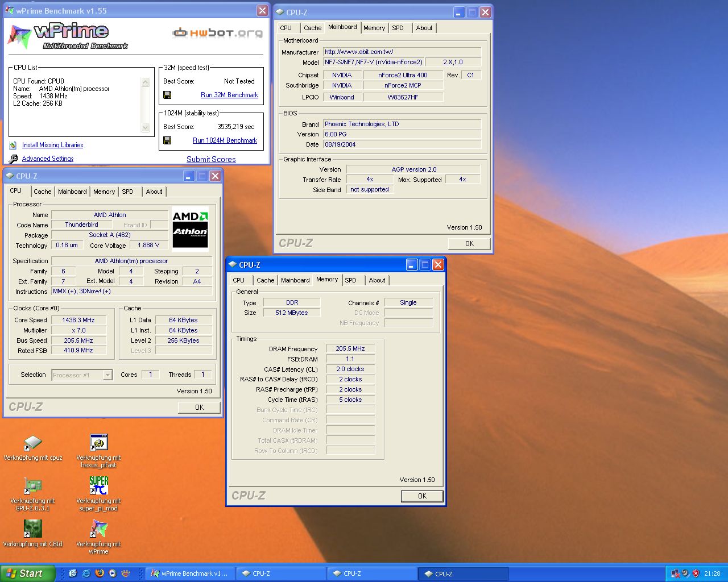728x582 pixels.
Task: Activate wPrime Benchmark taskbar button
Action: 190,573
